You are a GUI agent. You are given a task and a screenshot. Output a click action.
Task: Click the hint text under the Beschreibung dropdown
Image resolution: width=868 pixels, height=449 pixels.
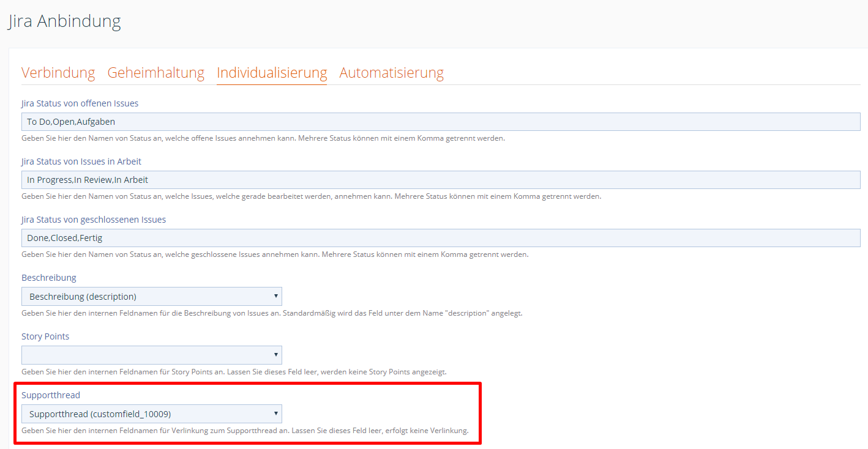(x=272, y=313)
